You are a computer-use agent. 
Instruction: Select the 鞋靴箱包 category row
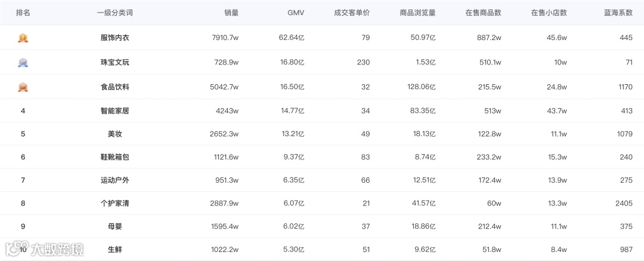point(114,157)
